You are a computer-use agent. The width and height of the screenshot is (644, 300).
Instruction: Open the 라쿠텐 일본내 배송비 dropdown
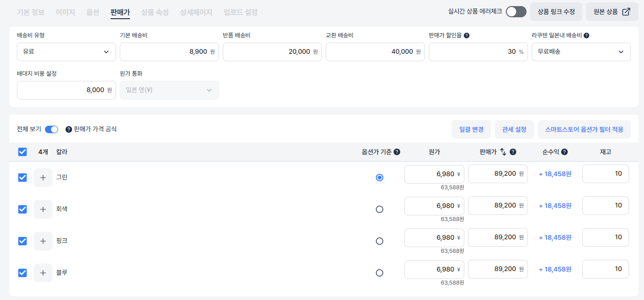pyautogui.click(x=581, y=51)
